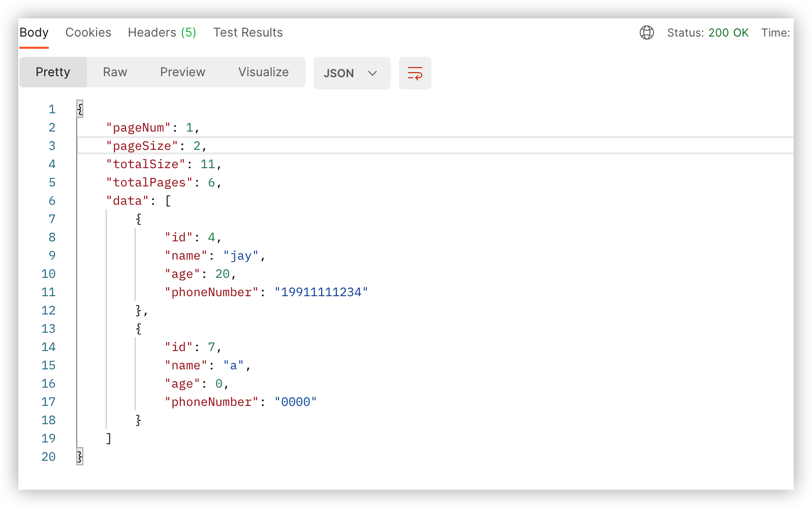Click the globe network icon
Viewport: 812px width, 508px height.
pos(646,33)
